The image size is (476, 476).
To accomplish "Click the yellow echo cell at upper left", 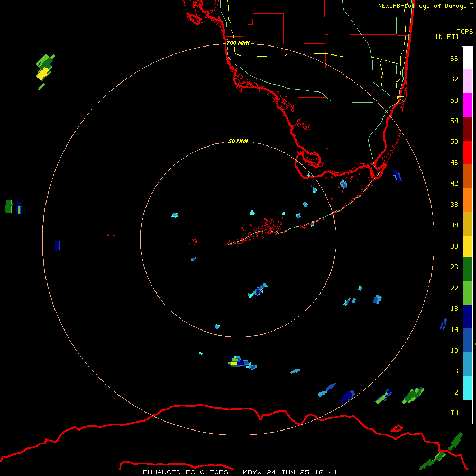I will [x=43, y=74].
